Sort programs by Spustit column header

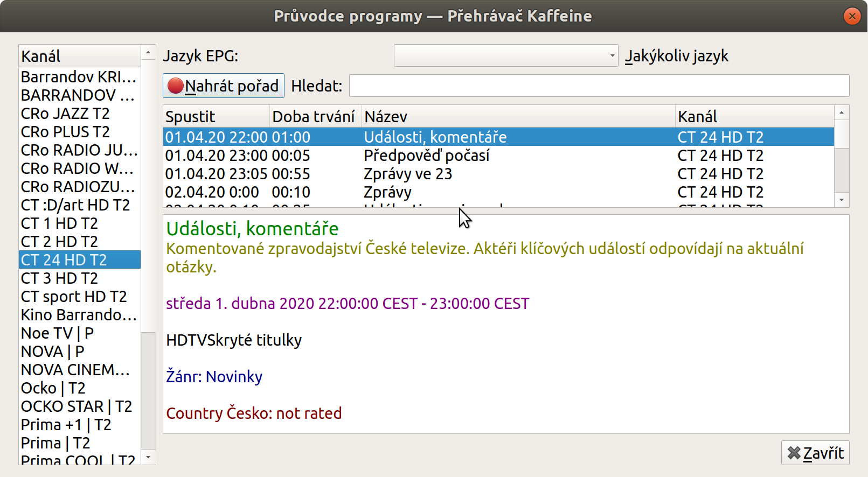216,116
